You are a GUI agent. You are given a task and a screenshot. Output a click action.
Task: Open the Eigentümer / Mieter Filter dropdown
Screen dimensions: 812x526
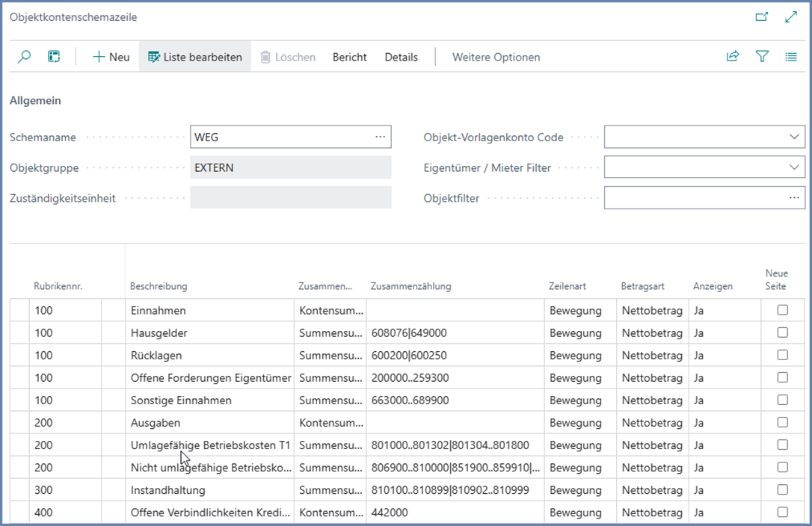pos(794,167)
